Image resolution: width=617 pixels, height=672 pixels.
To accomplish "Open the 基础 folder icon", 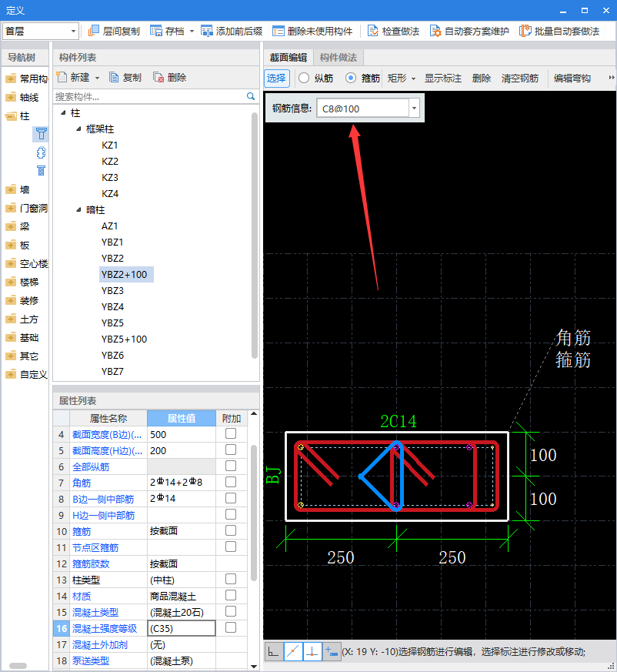I will click(x=11, y=337).
